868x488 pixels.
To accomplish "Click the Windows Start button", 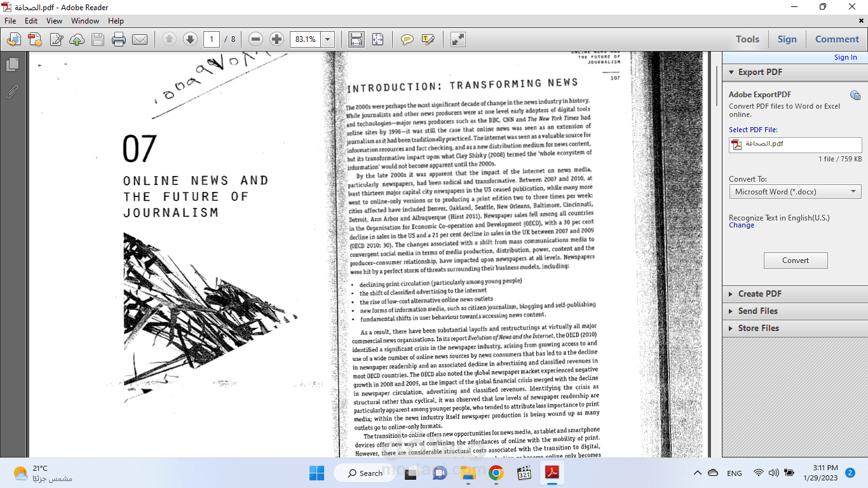I will [316, 473].
